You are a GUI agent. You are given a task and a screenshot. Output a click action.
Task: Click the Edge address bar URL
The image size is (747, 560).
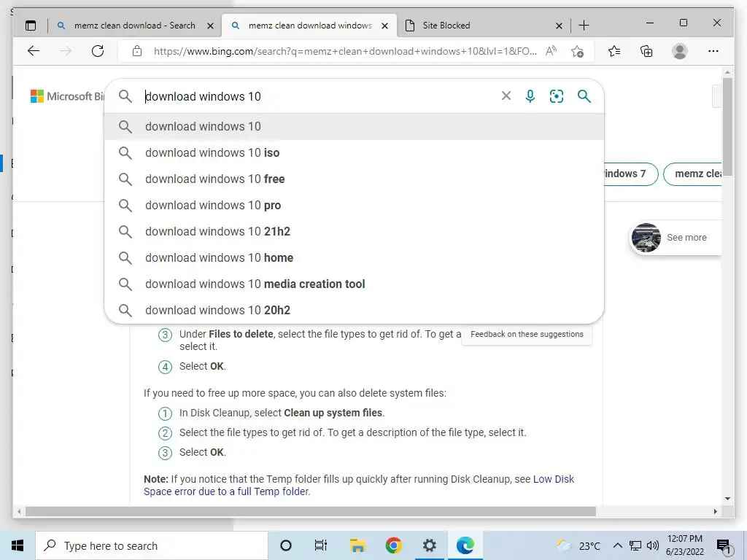345,51
